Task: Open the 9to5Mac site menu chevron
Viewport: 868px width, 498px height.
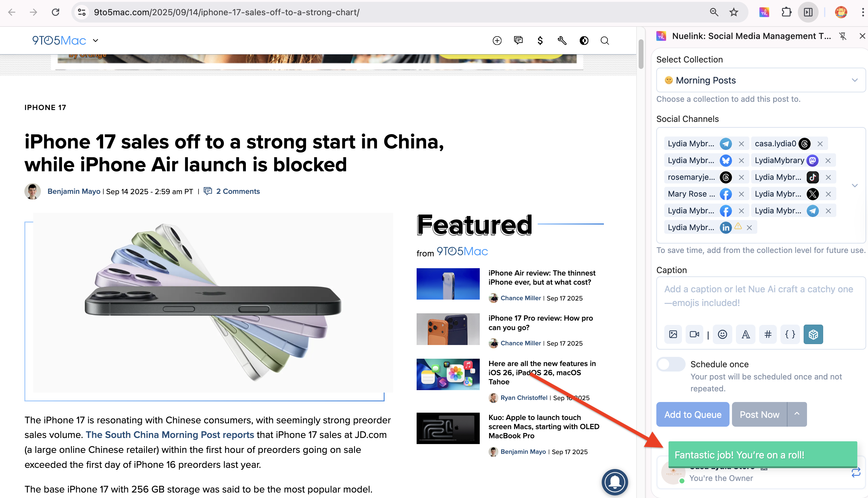Action: [x=95, y=41]
